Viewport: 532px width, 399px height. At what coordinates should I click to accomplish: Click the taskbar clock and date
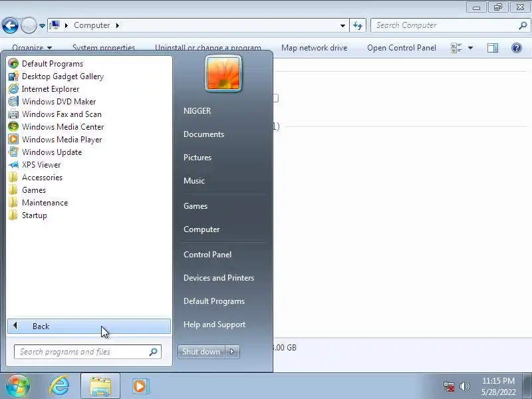click(x=498, y=386)
